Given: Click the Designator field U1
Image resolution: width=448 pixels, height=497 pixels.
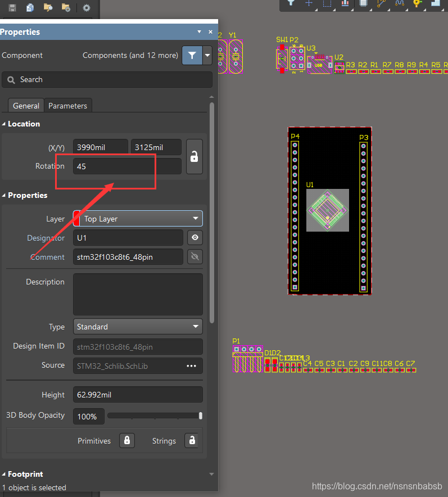Looking at the screenshot, I should coord(128,238).
